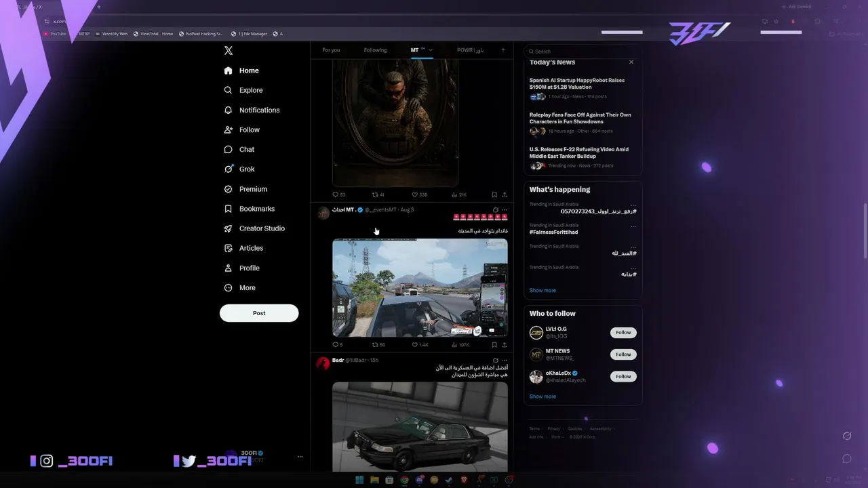This screenshot has width=868, height=488.
Task: Open Premium in the sidebar
Action: click(245, 189)
